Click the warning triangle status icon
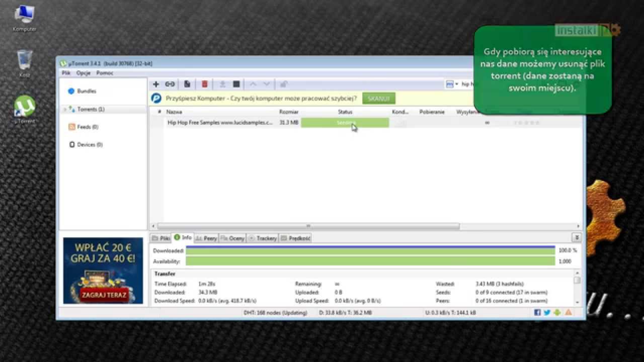 click(x=568, y=312)
